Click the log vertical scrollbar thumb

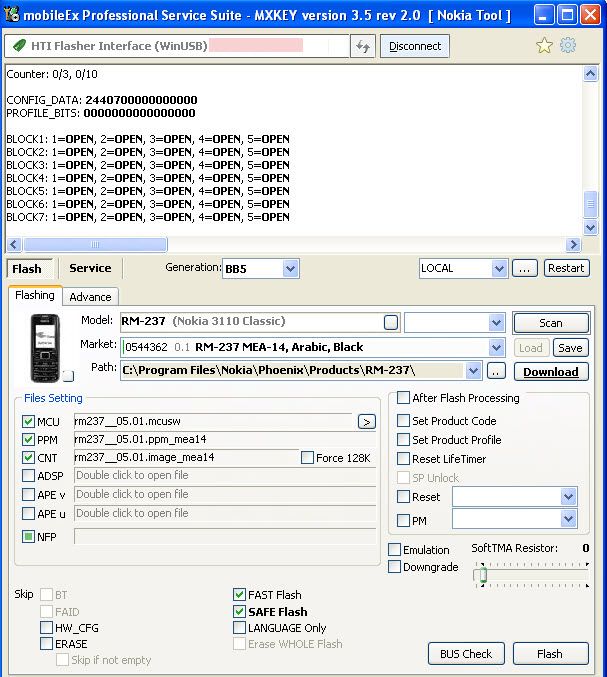[x=590, y=204]
